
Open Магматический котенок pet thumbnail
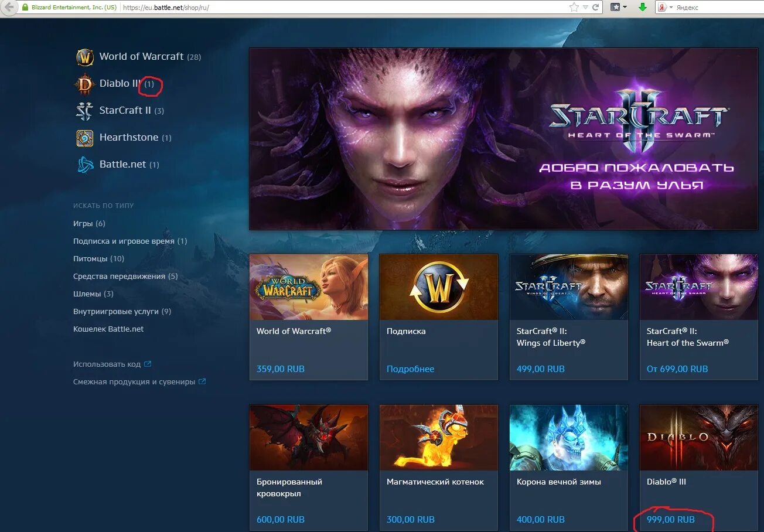point(439,438)
